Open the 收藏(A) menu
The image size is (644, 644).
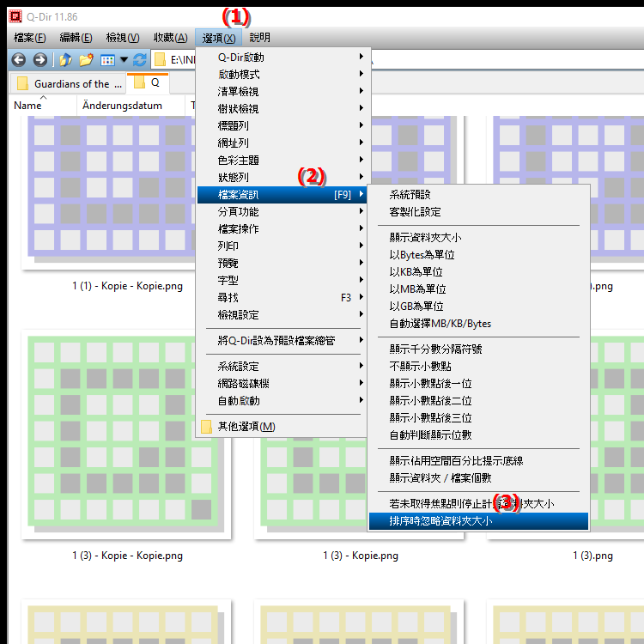(x=171, y=38)
